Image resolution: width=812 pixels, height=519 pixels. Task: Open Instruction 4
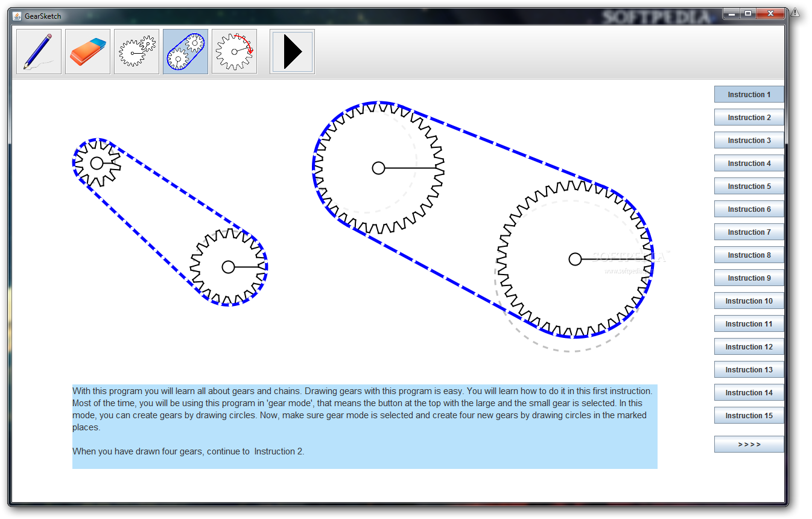[749, 164]
